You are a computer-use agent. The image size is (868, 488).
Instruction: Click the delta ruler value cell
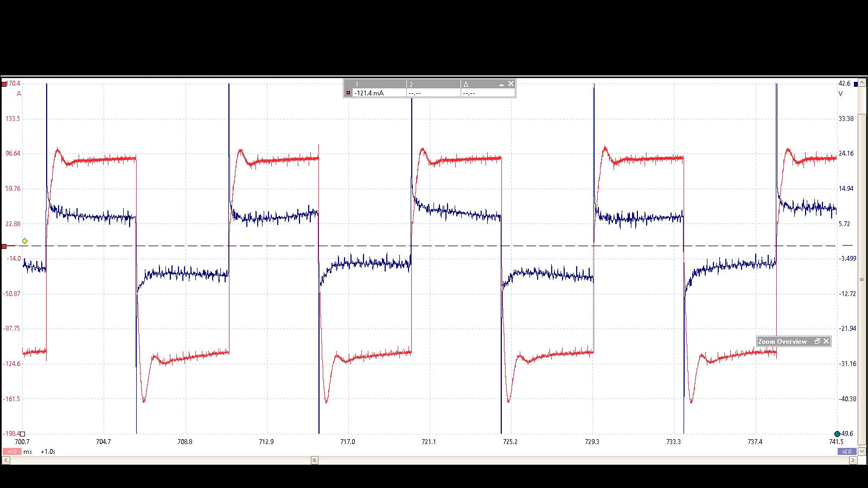click(x=487, y=93)
